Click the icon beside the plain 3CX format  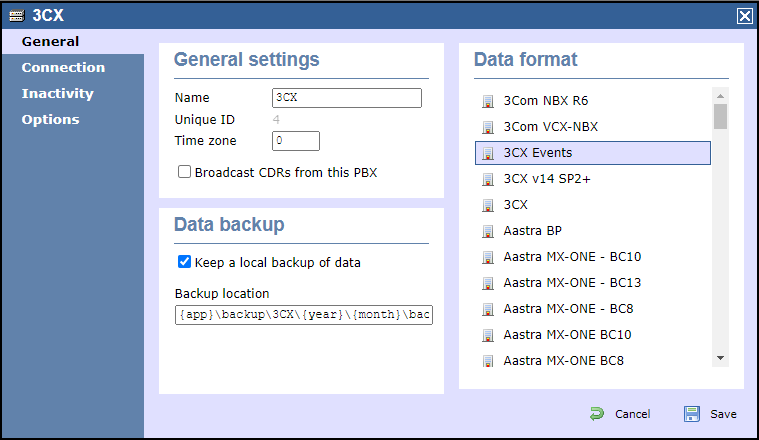pos(488,205)
